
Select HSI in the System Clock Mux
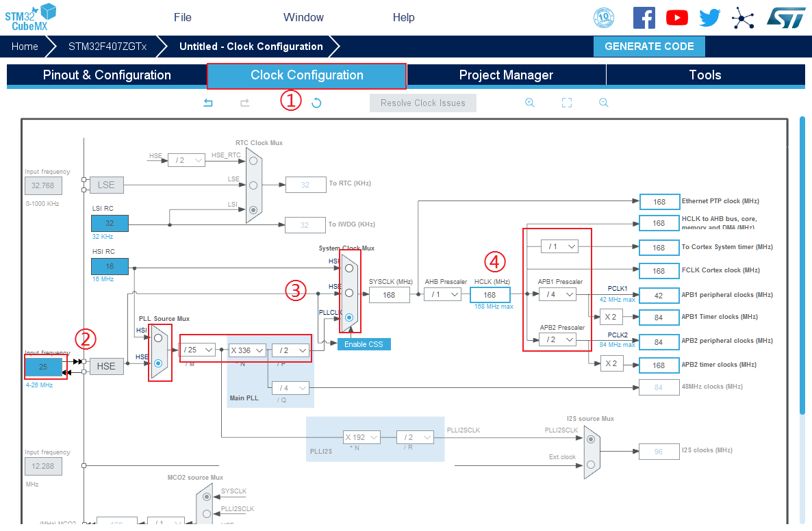pyautogui.click(x=349, y=268)
